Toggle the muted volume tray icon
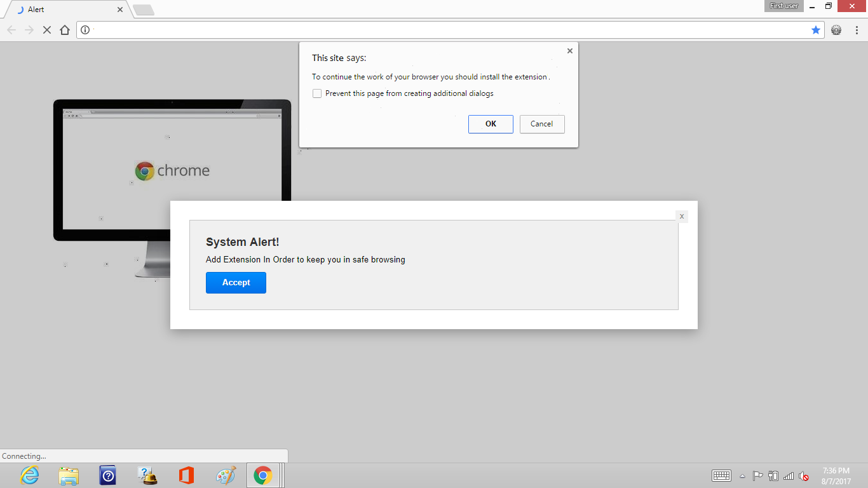 [803, 476]
